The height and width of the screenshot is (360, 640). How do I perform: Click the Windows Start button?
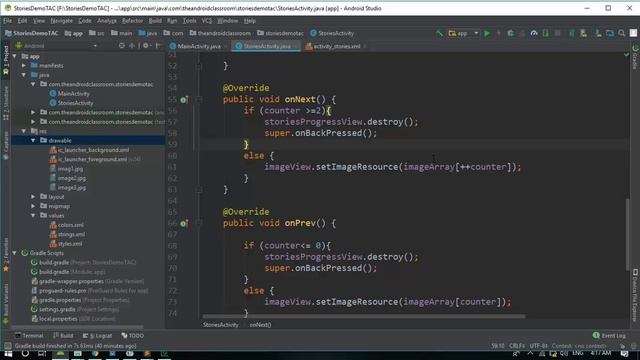tap(8, 353)
